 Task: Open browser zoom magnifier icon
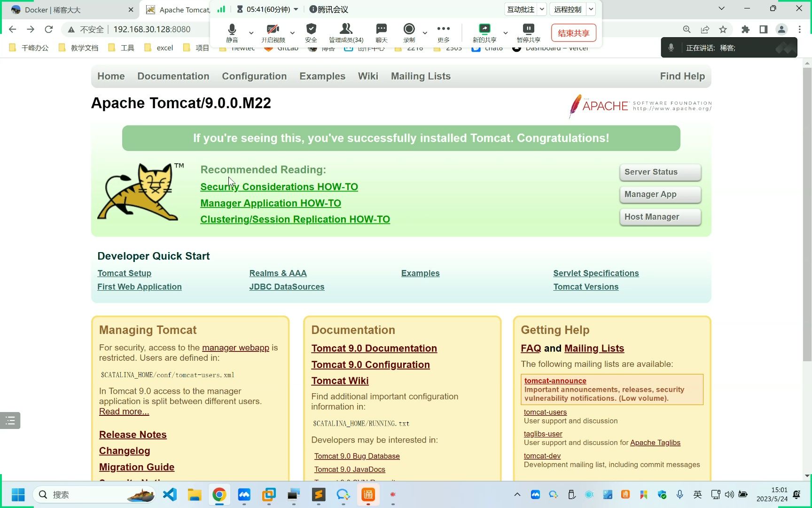click(x=687, y=29)
